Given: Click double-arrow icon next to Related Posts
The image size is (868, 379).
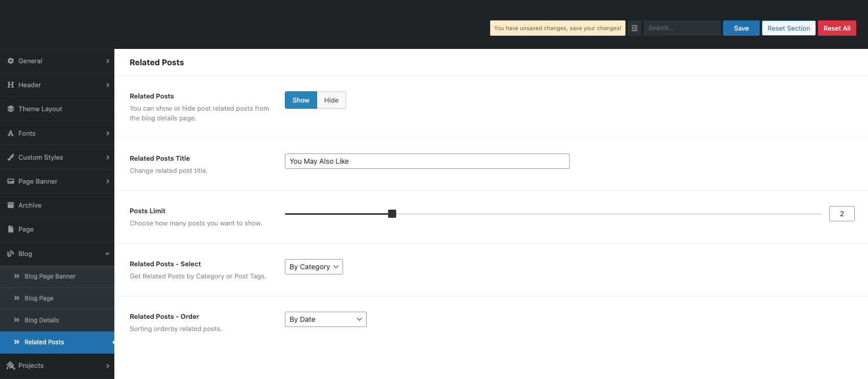Looking at the screenshot, I should [x=17, y=342].
